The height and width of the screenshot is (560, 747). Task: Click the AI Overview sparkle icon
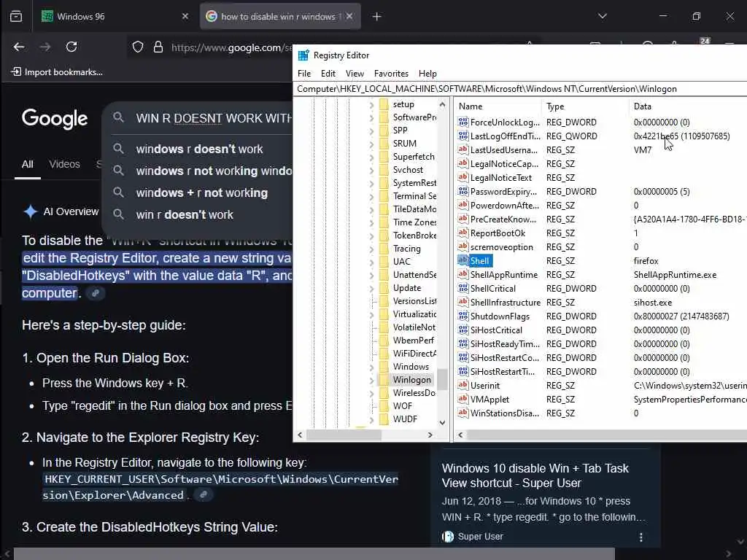[x=30, y=211]
